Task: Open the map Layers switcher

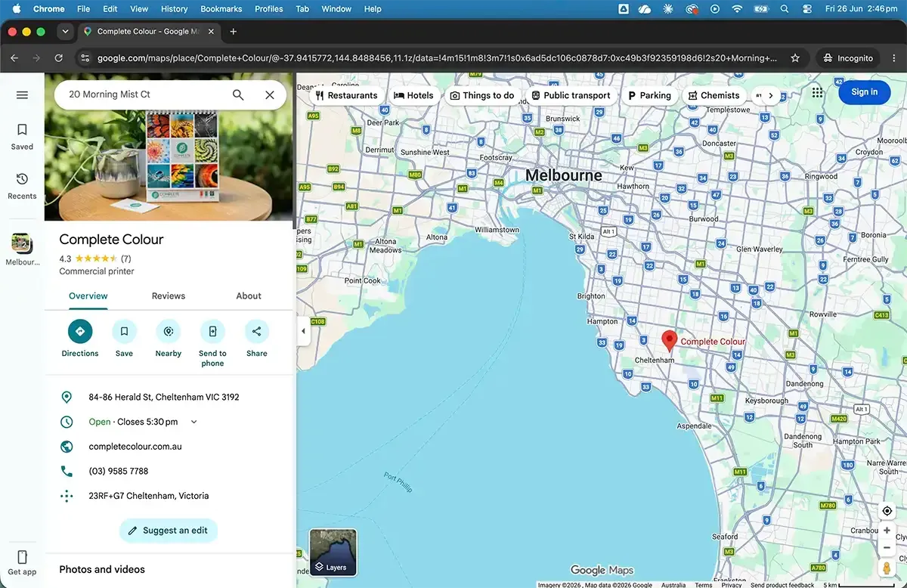Action: [x=333, y=552]
